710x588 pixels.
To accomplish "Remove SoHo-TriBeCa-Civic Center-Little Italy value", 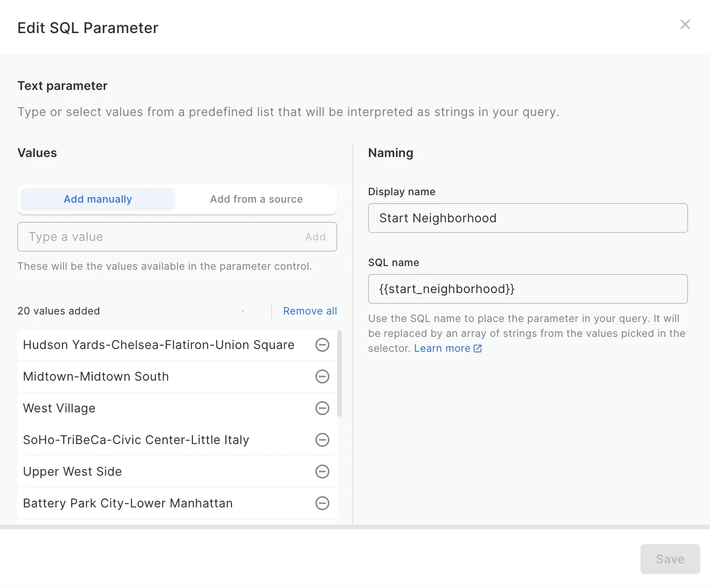I will pos(322,440).
